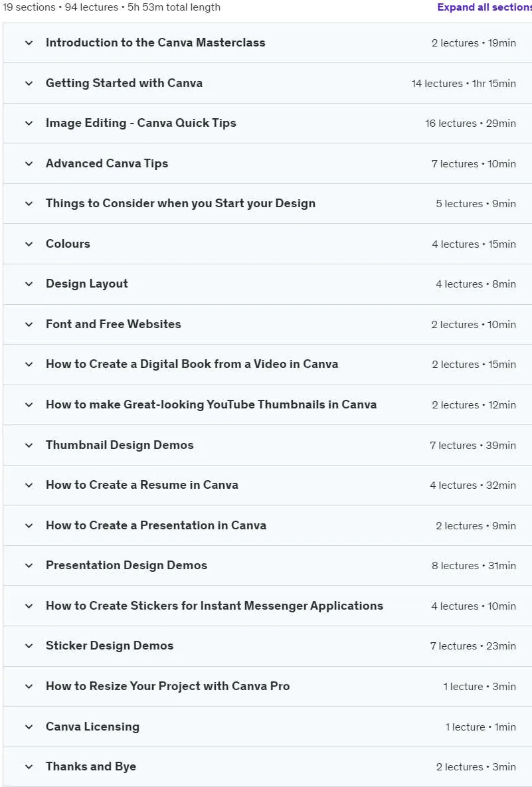Open the Canva Licensing section
Screen dimensions: 532x787
point(267,727)
